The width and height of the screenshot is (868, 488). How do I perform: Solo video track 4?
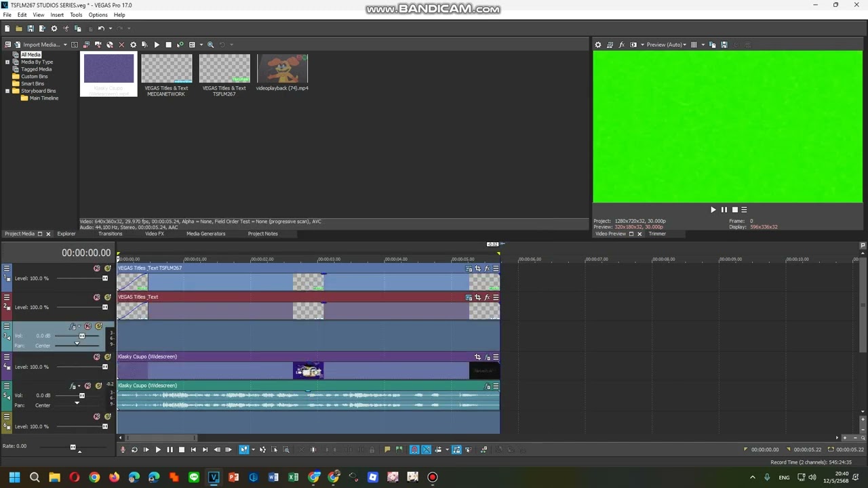coord(107,357)
